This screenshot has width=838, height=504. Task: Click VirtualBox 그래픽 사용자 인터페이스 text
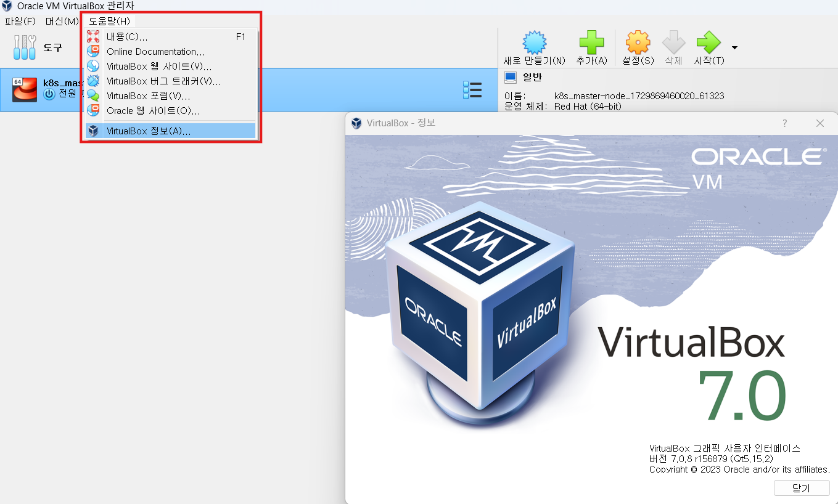pyautogui.click(x=725, y=449)
